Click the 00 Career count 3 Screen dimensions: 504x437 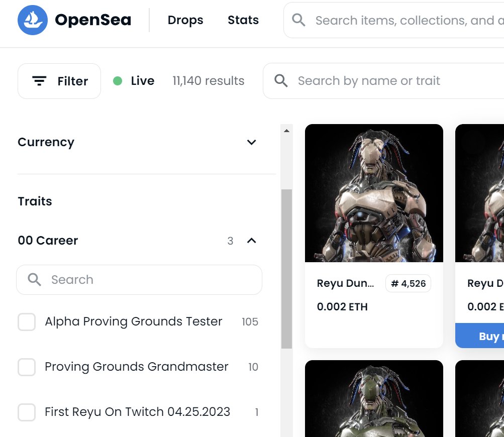pyautogui.click(x=230, y=241)
